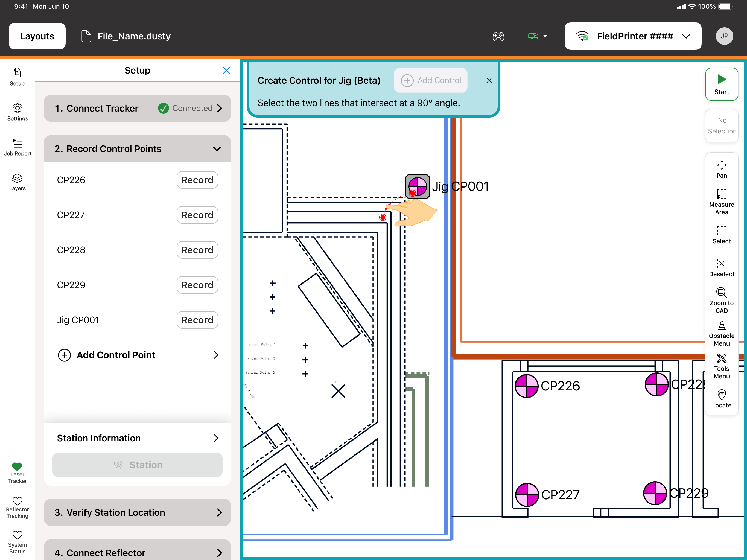Image resolution: width=747 pixels, height=560 pixels.
Task: Click the Add Control button
Action: point(431,80)
